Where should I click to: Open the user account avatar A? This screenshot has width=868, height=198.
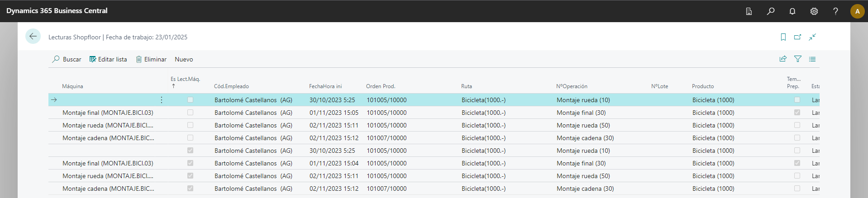click(x=857, y=11)
